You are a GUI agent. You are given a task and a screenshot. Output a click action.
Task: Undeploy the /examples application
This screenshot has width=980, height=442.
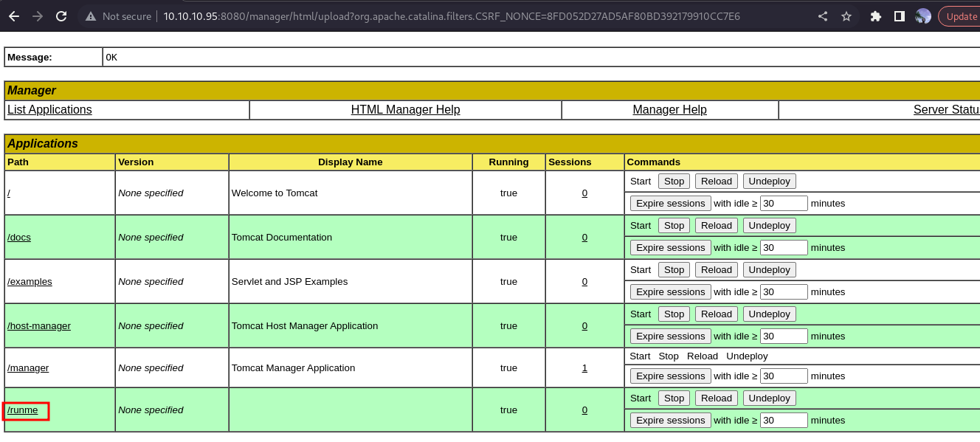point(770,270)
